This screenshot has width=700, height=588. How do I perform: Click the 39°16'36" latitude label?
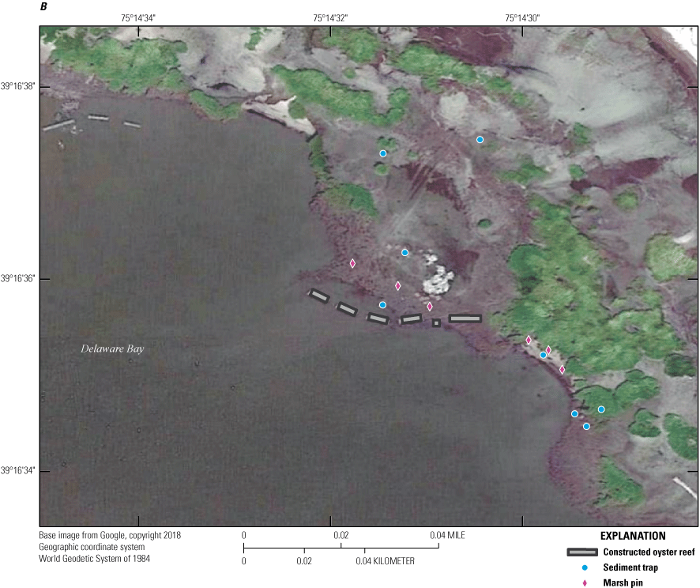pos(19,278)
